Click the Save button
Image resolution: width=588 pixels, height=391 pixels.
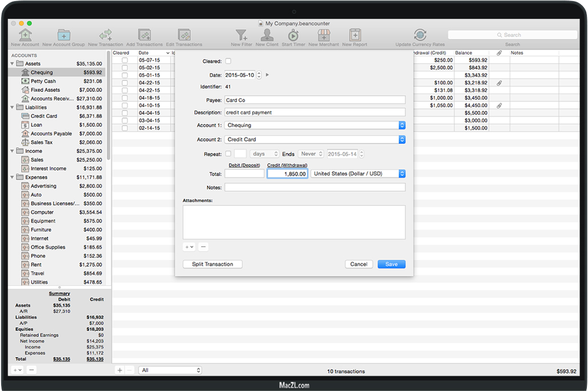click(x=391, y=264)
